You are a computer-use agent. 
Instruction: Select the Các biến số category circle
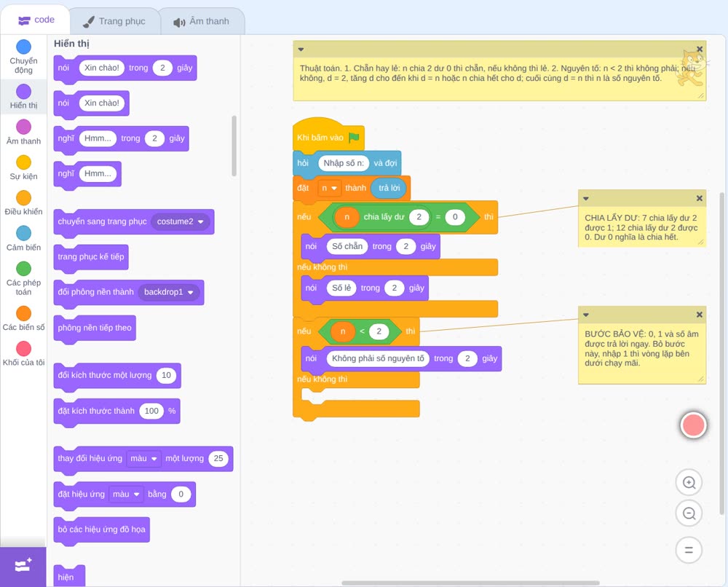(24, 313)
